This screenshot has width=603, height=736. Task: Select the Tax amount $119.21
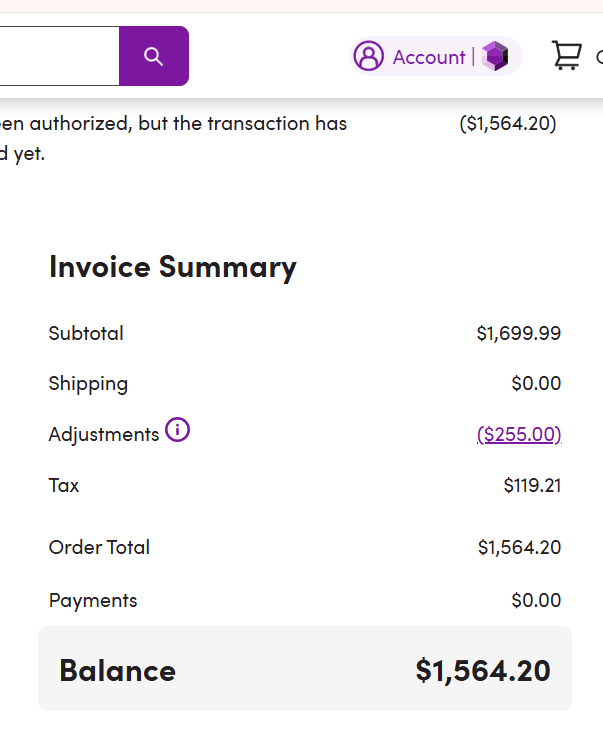tap(532, 485)
